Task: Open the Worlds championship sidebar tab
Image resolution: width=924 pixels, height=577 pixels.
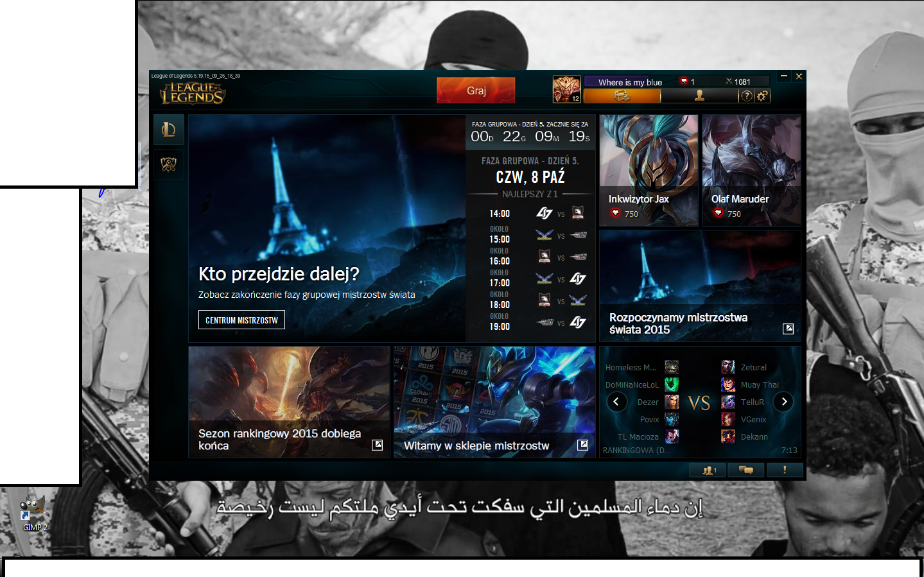Action: pyautogui.click(x=169, y=165)
